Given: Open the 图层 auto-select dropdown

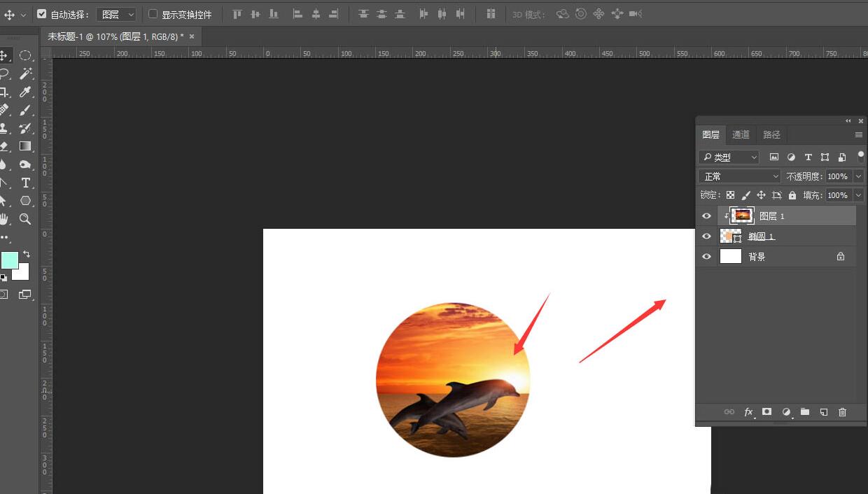Looking at the screenshot, I should [116, 14].
